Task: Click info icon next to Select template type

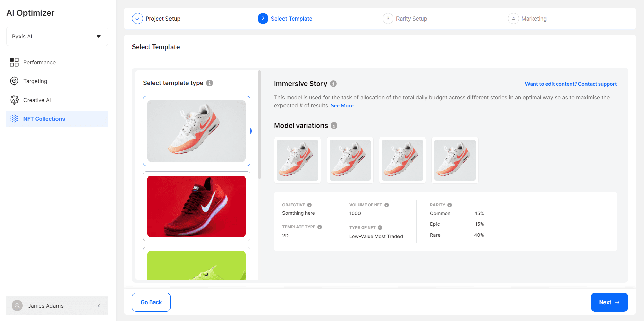Action: click(x=210, y=83)
